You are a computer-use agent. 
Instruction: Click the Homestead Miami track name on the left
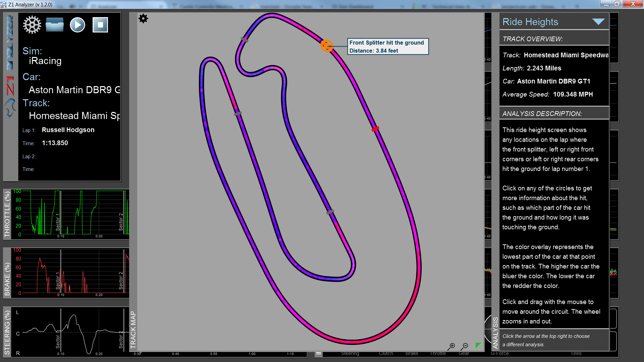[x=74, y=116]
